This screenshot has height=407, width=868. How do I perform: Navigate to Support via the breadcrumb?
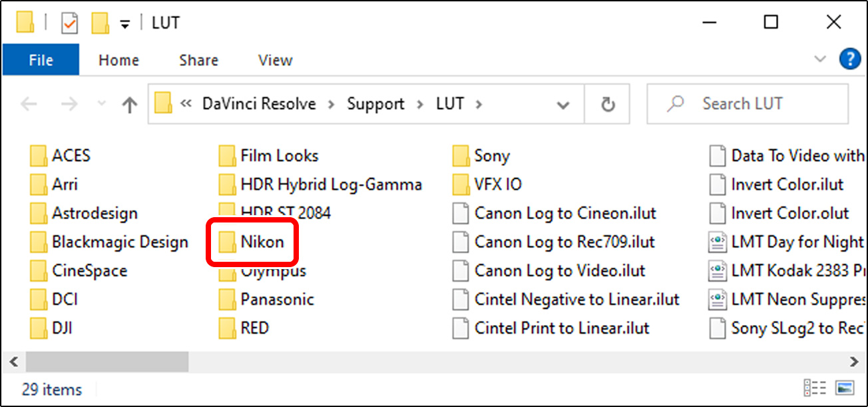tap(375, 104)
